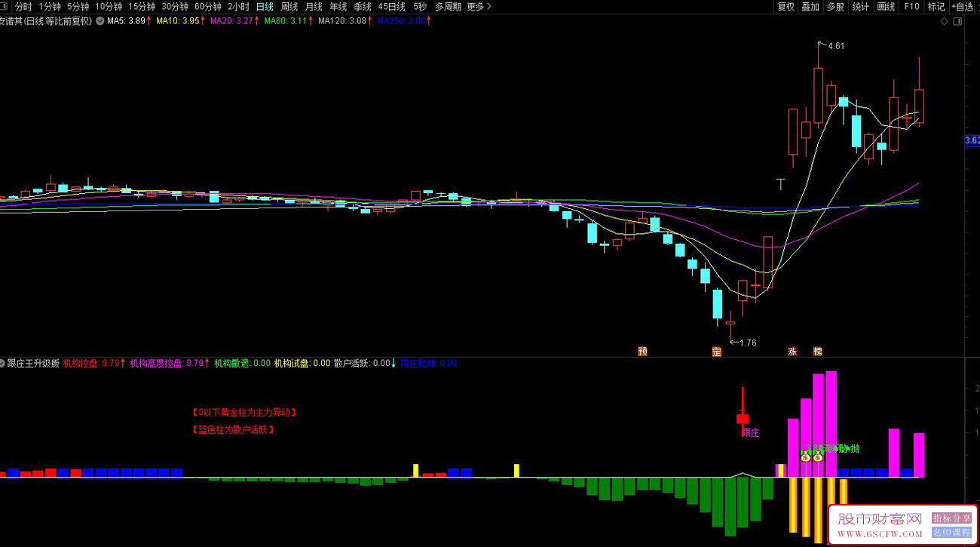Click the 1.76 low price label
This screenshot has height=547, width=980.
tap(747, 343)
